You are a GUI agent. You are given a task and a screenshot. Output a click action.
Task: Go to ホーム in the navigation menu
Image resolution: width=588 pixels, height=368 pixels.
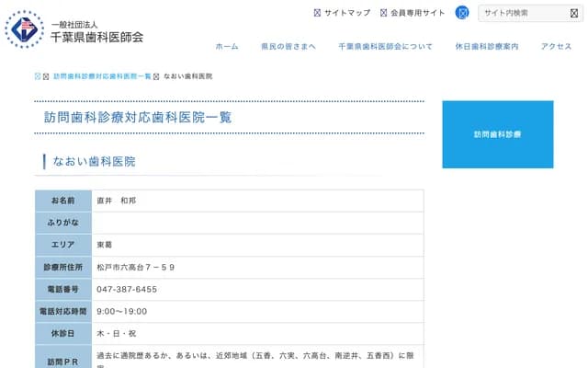(x=227, y=46)
